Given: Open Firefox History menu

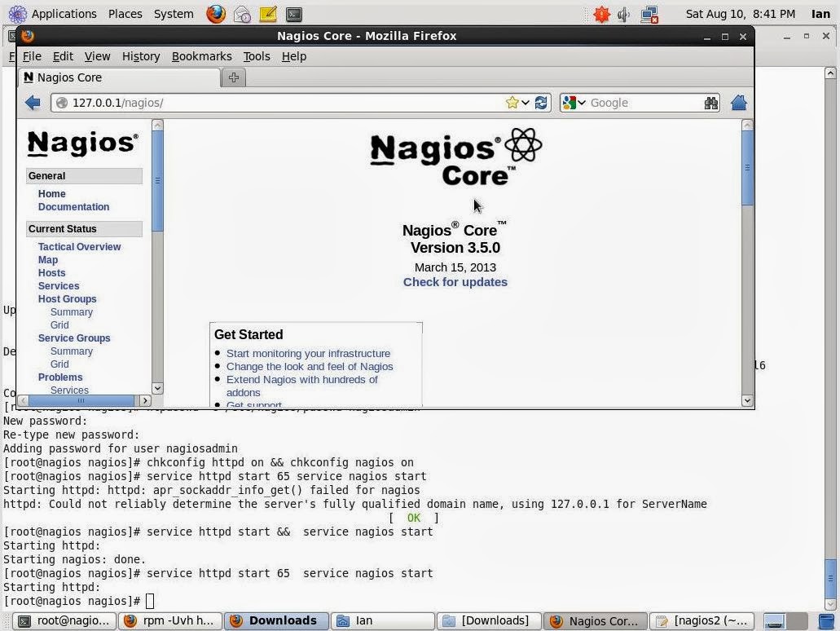Looking at the screenshot, I should [x=141, y=56].
